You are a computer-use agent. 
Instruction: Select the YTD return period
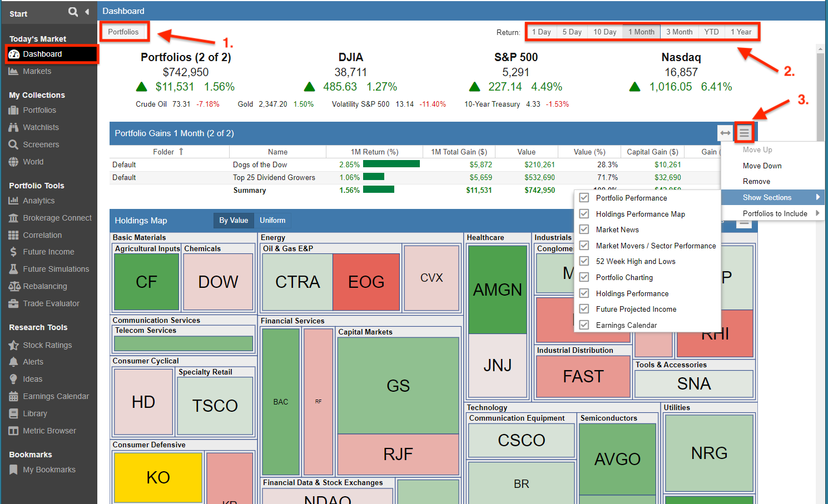pos(711,32)
